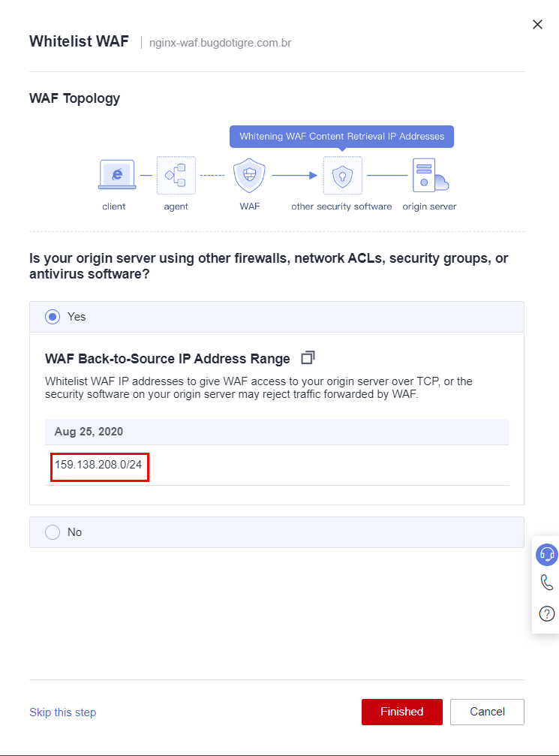559x756 pixels.
Task: Click the Aug 25, 2020 date header
Action: point(89,432)
